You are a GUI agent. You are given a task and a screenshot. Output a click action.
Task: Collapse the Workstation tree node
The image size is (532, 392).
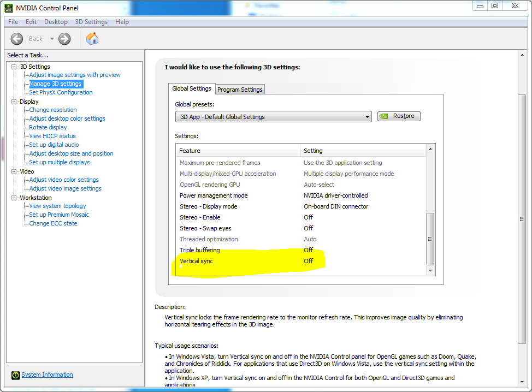tap(14, 198)
